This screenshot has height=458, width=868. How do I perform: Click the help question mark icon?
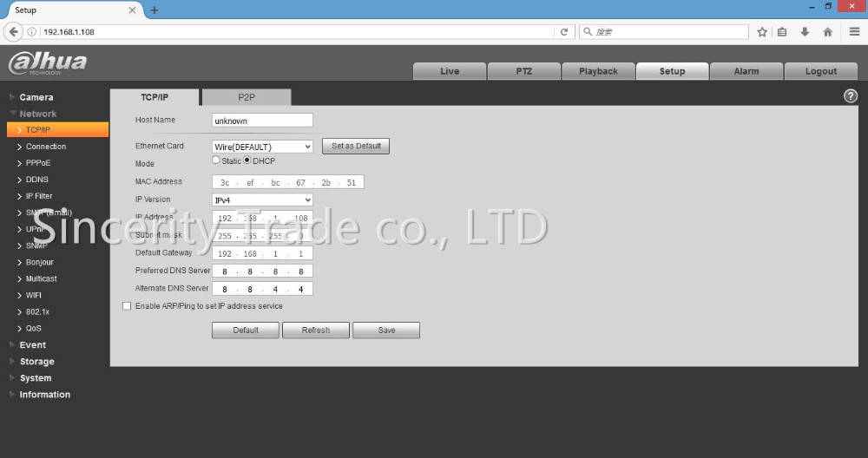click(851, 96)
